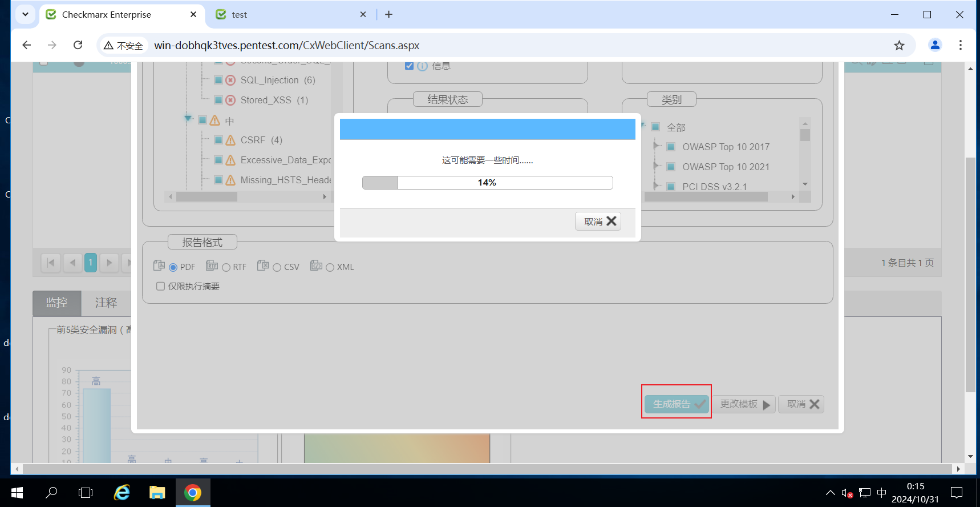Click the 生成报告 generate report button
980x507 pixels.
(677, 404)
